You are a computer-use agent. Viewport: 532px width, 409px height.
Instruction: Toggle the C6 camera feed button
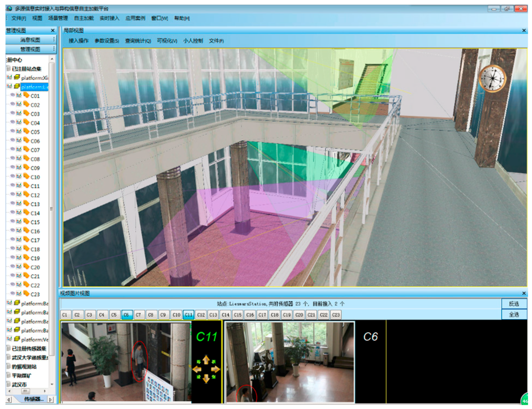pyautogui.click(x=127, y=315)
